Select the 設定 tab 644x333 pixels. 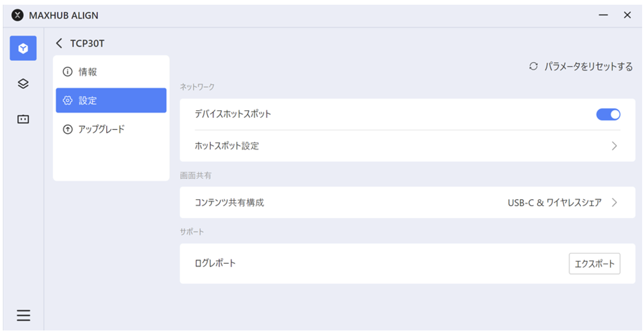pos(88,101)
